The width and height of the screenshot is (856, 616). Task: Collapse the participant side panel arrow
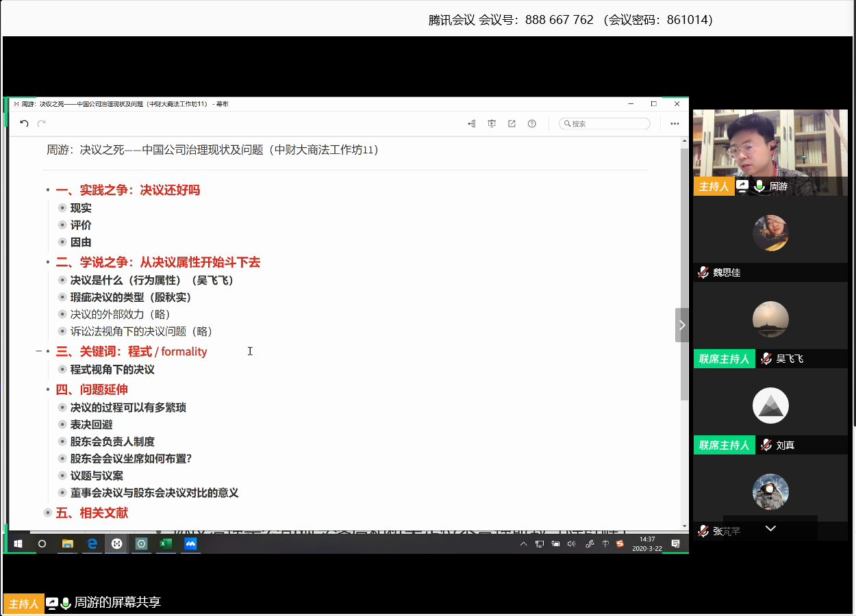pos(681,325)
